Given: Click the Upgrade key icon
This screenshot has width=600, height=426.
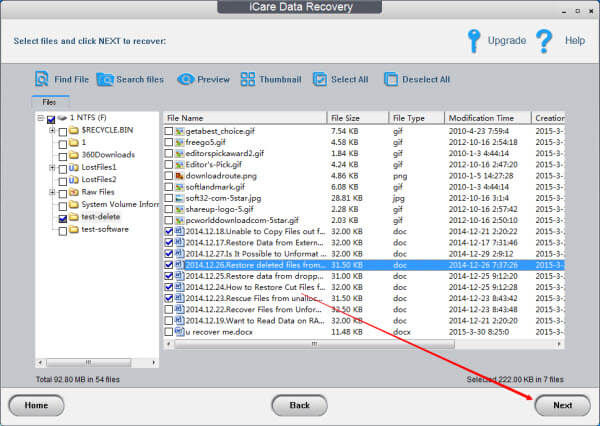Looking at the screenshot, I should pyautogui.click(x=474, y=41).
